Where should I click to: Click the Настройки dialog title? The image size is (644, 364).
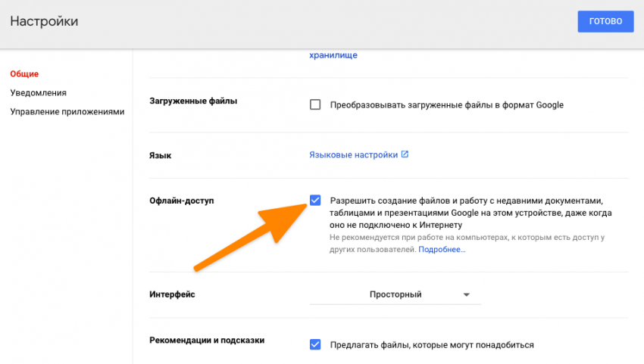coord(44,21)
